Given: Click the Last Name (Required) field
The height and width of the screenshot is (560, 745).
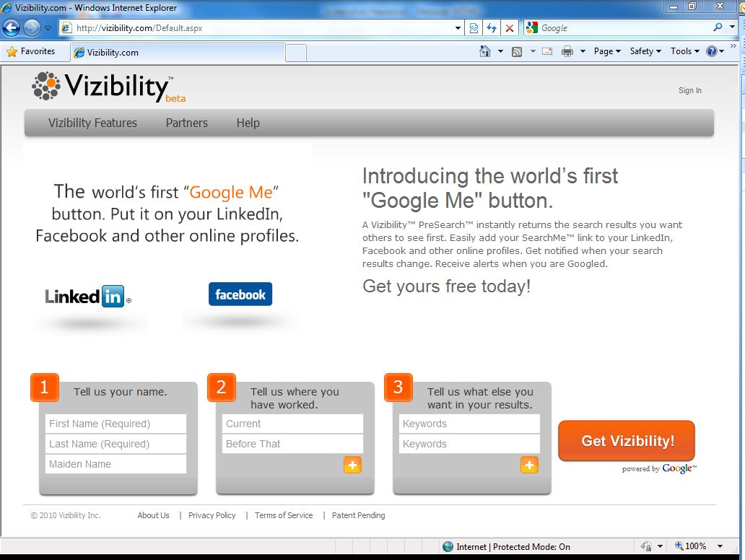Looking at the screenshot, I should 116,444.
